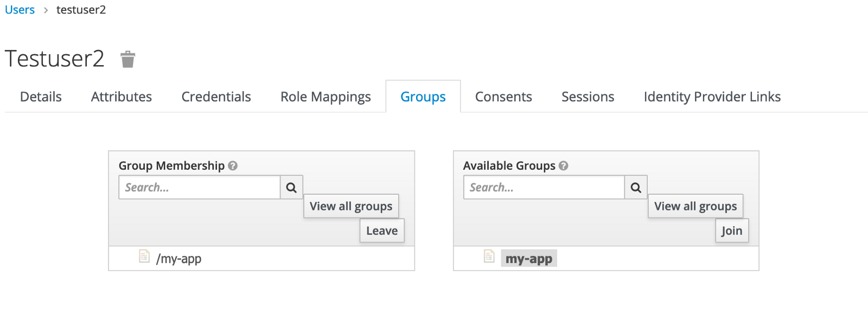Select the Groups tab
Image resolution: width=868 pixels, height=312 pixels.
[423, 97]
